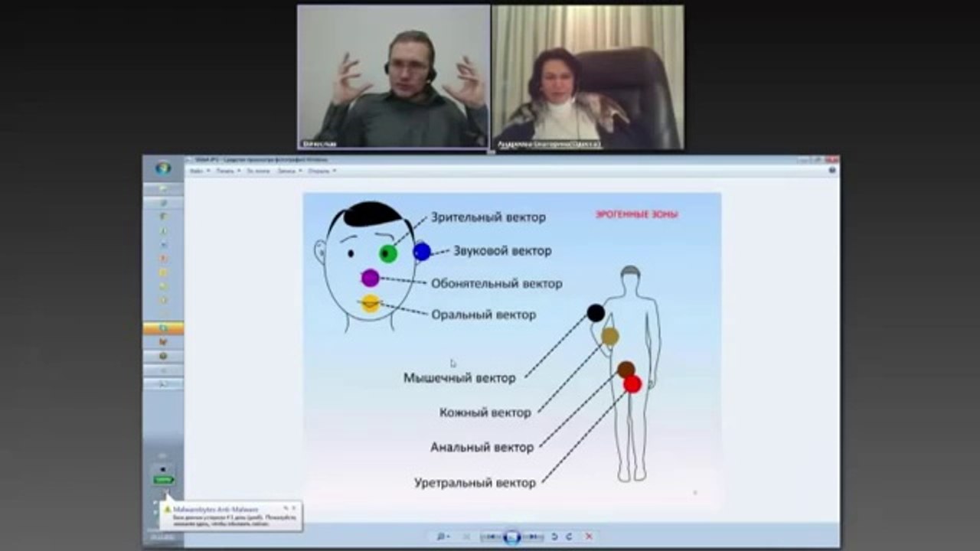Click the blue dot on the face's ear
This screenshot has width=980, height=551.
point(422,251)
